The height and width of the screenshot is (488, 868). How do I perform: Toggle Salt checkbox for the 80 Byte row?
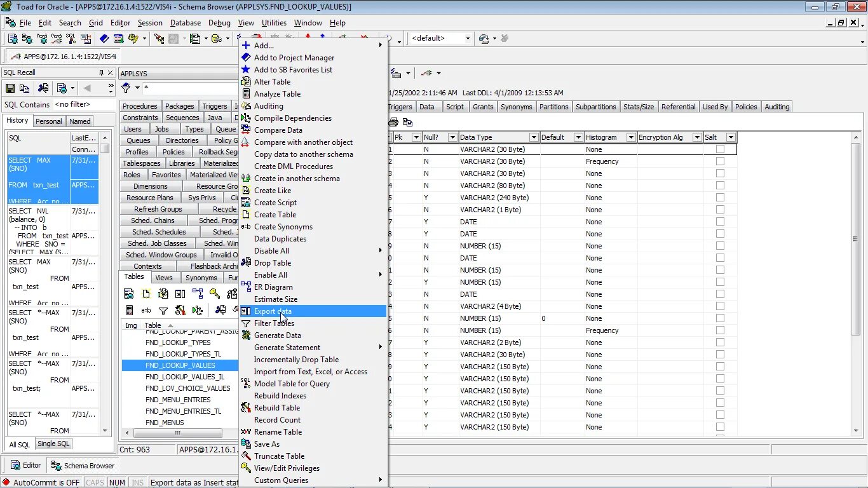click(720, 186)
